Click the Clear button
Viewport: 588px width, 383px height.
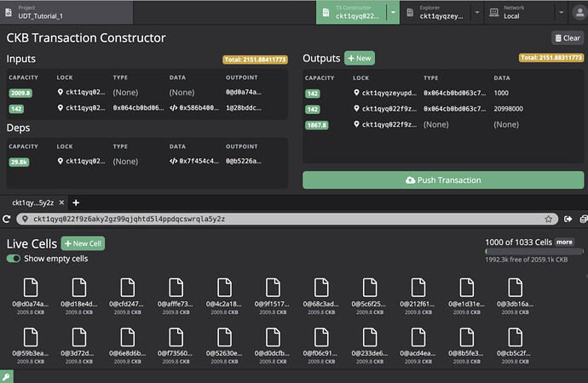click(x=568, y=37)
